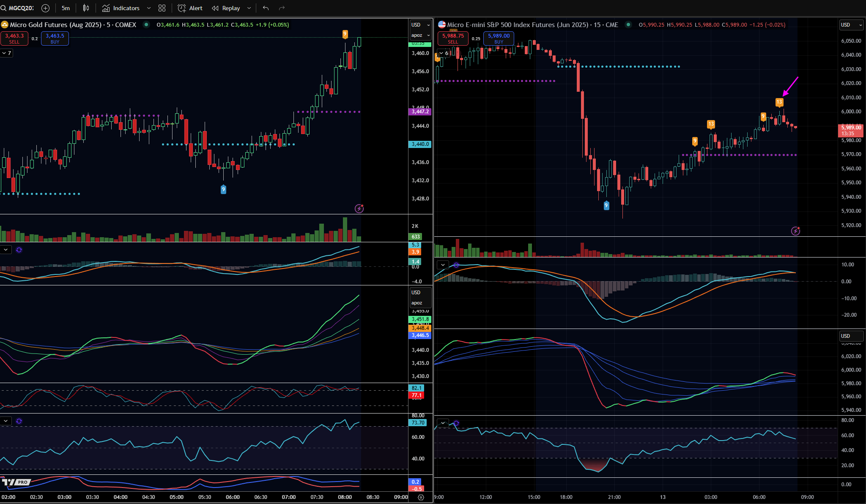This screenshot has height=504, width=866.
Task: Open the indicator templates grid icon
Action: point(162,8)
